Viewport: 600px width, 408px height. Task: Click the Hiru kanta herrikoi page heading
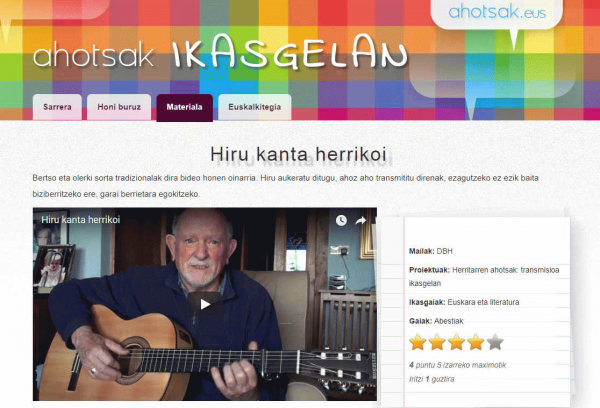[298, 154]
